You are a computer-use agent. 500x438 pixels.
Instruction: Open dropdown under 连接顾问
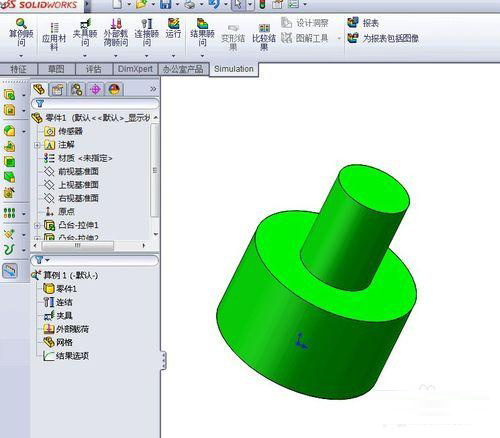click(147, 56)
